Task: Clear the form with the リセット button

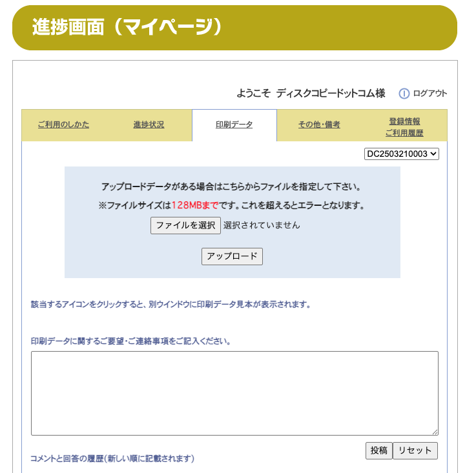Action: 415,450
